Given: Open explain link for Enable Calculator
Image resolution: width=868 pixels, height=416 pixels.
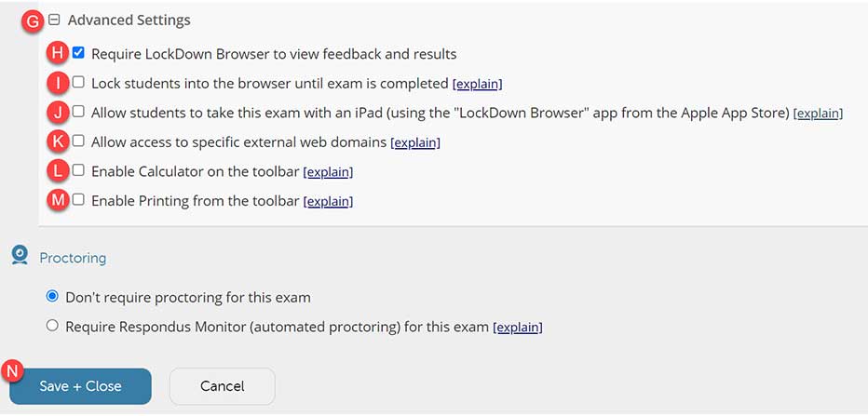Looking at the screenshot, I should click(328, 172).
